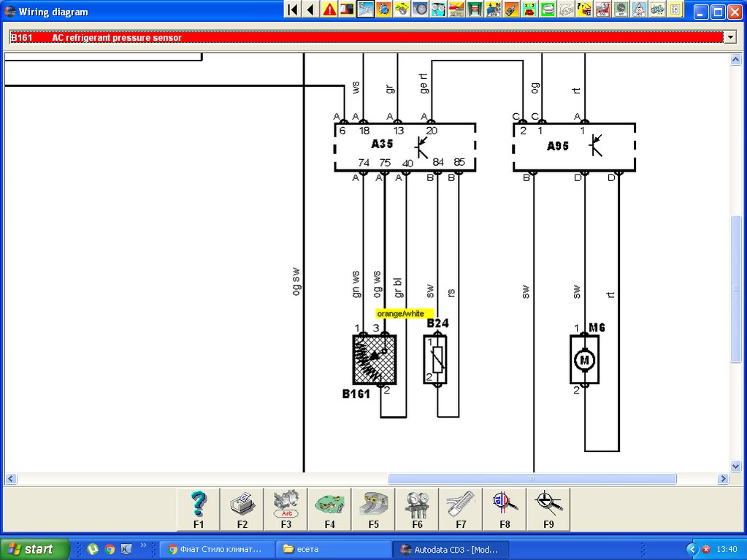Click the F1 help question mark button
Viewport: 747px width, 560px height.
(x=199, y=508)
